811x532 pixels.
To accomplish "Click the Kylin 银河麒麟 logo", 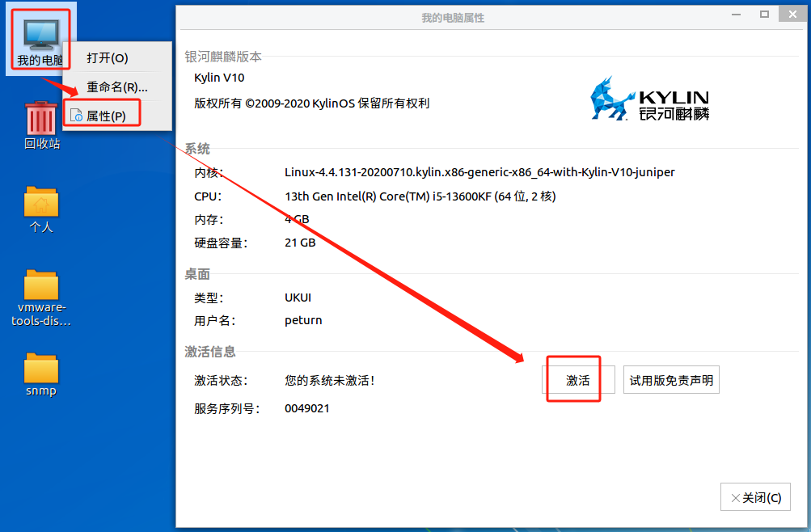I will click(649, 99).
